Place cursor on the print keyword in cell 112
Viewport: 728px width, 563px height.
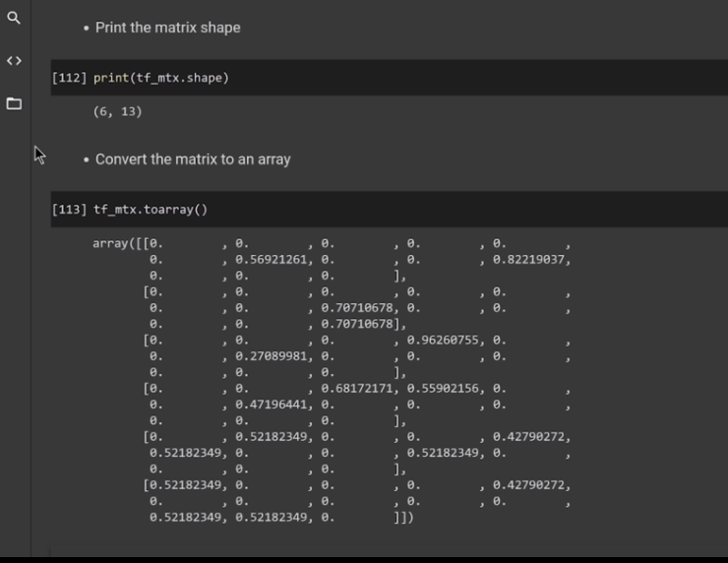coord(110,78)
